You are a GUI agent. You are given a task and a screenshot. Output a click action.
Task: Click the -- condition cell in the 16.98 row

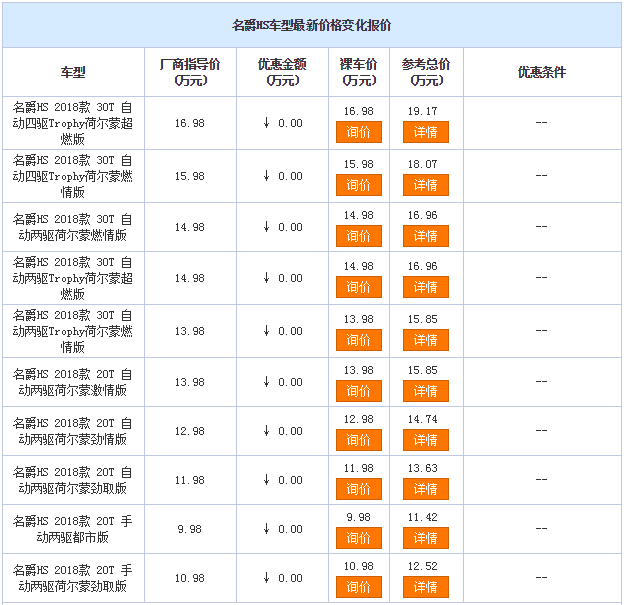542,123
